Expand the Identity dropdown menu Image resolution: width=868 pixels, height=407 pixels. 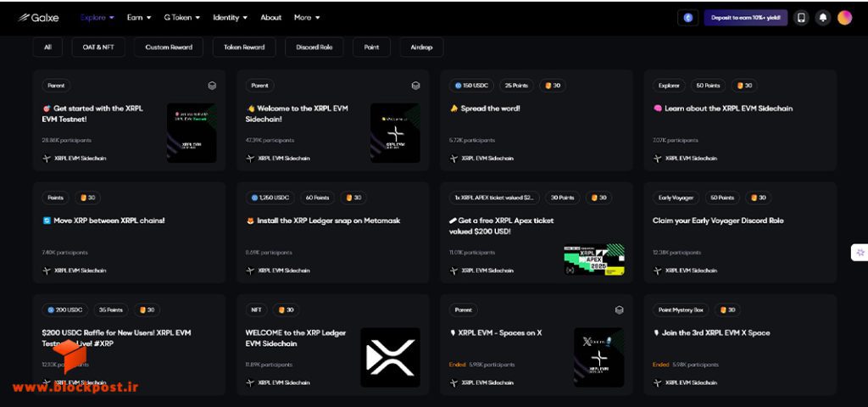(231, 18)
